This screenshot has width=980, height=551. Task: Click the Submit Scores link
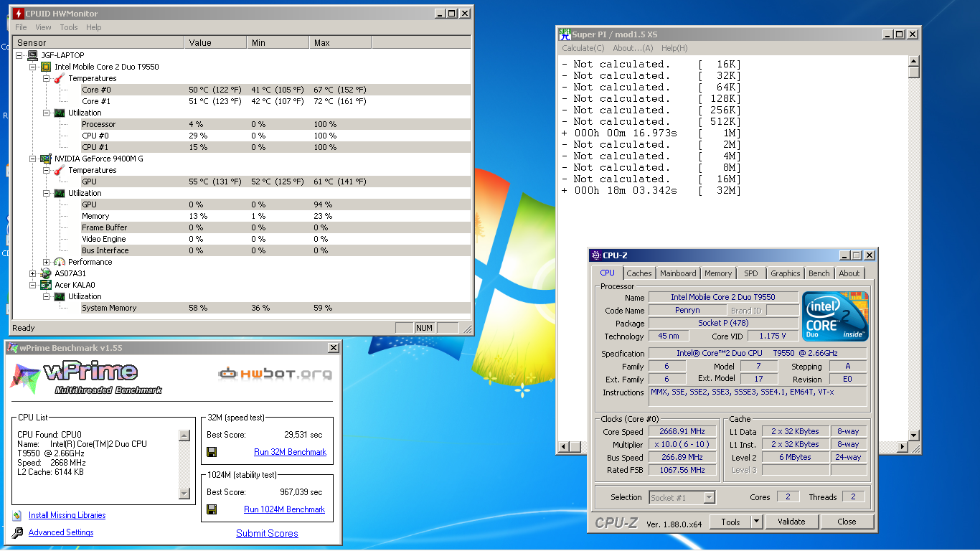pyautogui.click(x=267, y=533)
